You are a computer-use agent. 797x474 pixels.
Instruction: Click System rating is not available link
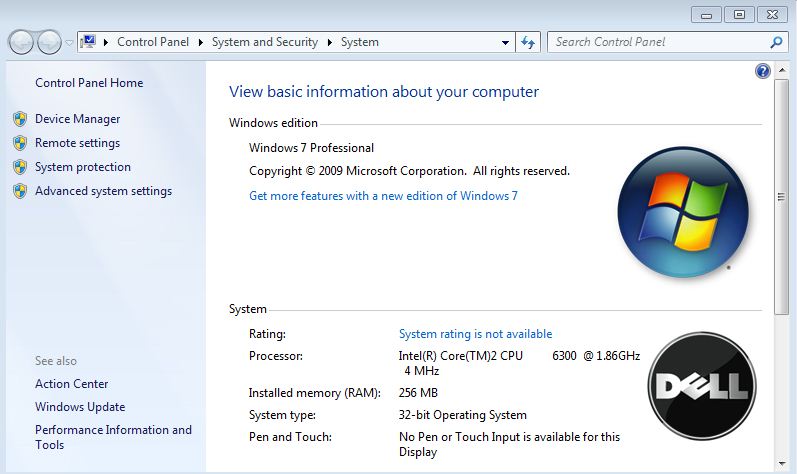(475, 334)
